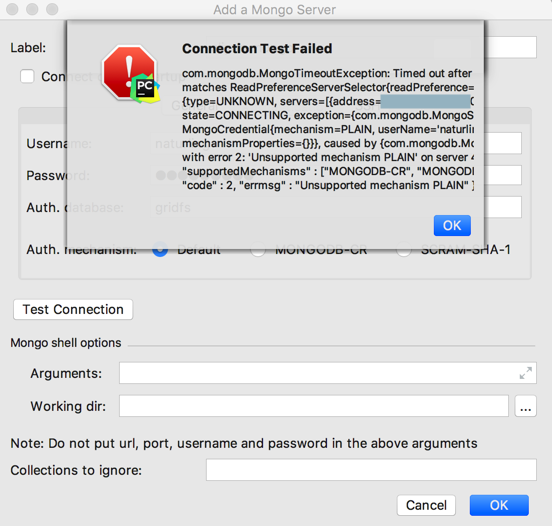Click the window close traffic-light button
This screenshot has height=526, width=552.
(12, 9)
